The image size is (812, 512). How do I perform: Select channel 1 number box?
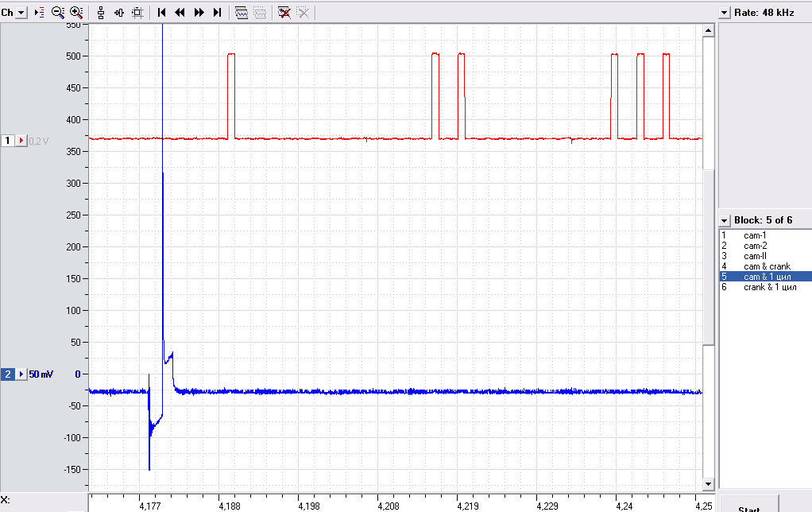[x=8, y=141]
